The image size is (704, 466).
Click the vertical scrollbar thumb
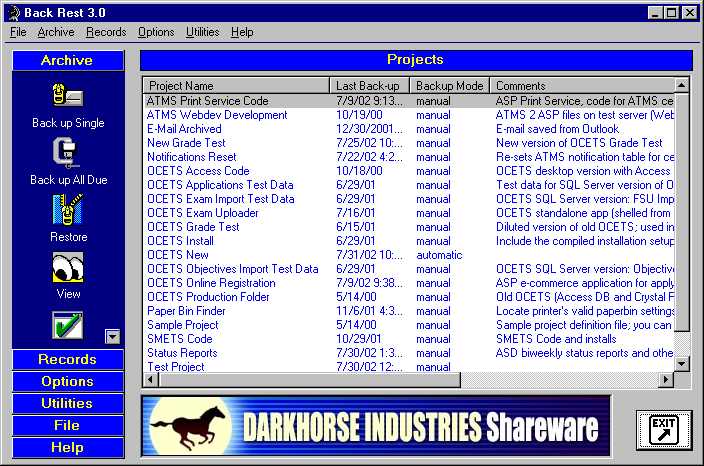682,212
